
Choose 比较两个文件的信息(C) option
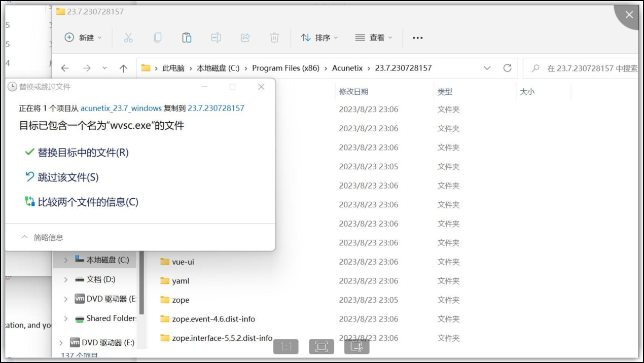tap(82, 202)
